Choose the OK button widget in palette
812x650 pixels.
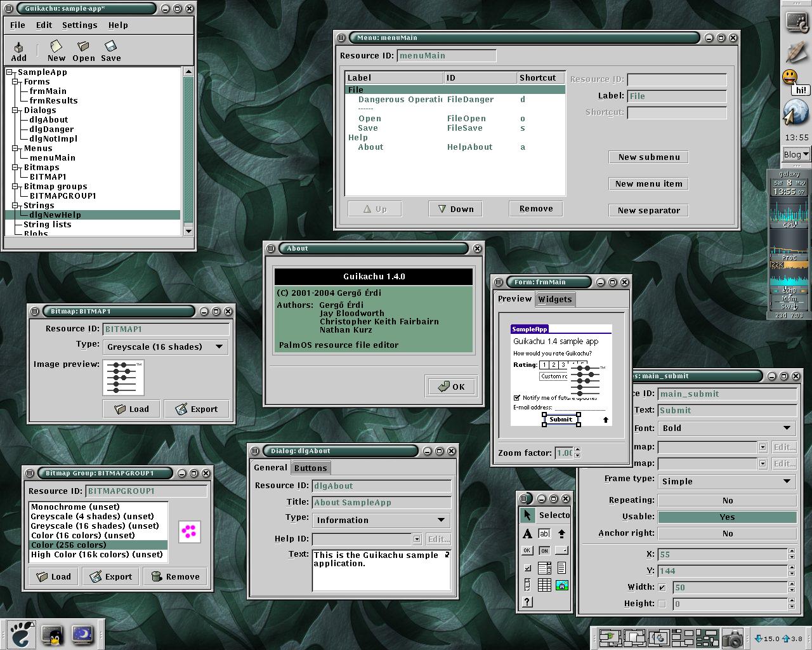pos(527,550)
